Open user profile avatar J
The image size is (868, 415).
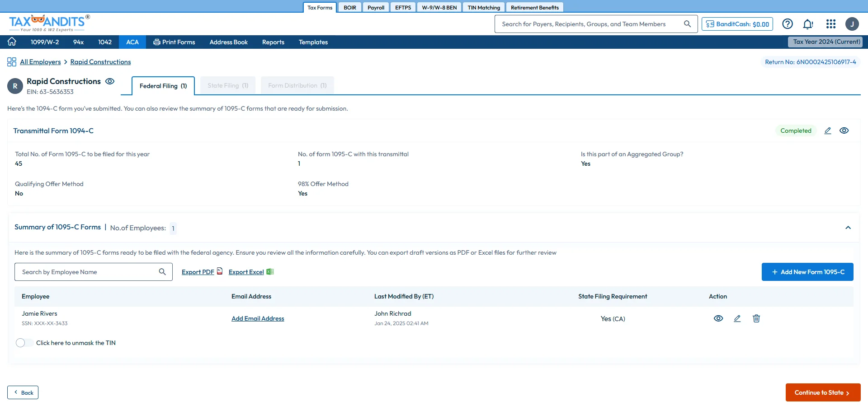click(x=852, y=24)
